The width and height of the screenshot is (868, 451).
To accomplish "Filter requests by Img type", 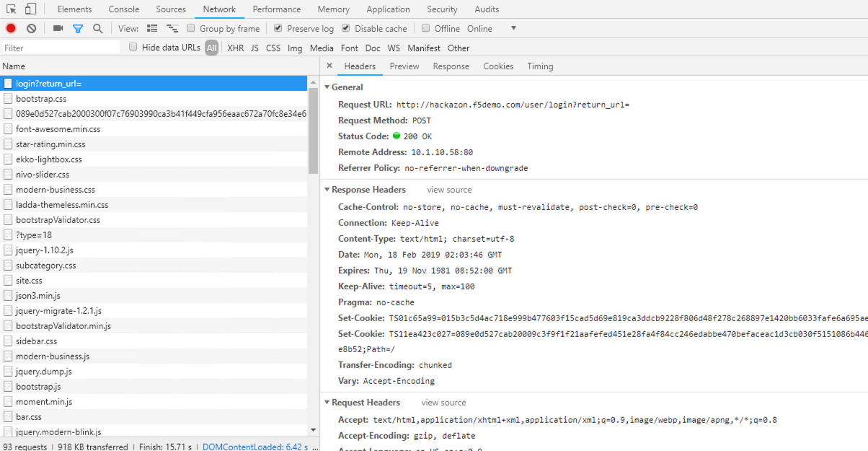I will coord(295,48).
